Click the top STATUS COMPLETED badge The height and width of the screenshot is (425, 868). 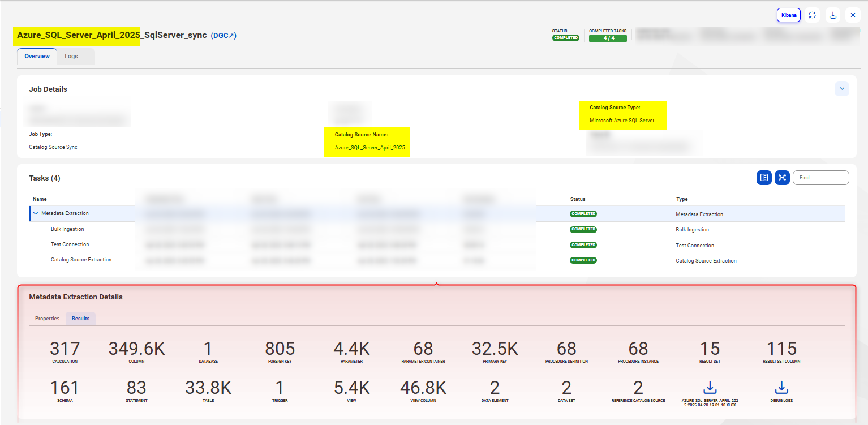point(566,38)
